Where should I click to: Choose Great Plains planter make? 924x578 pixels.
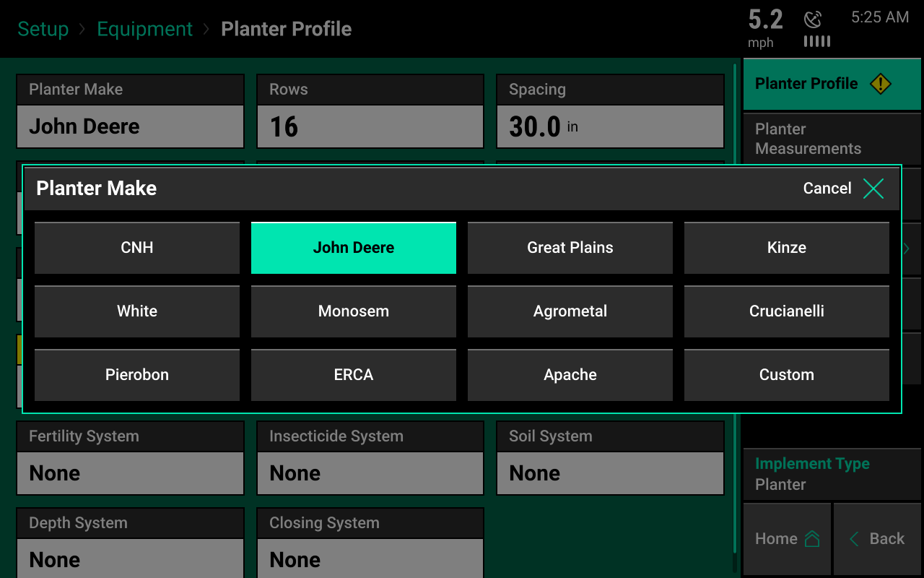pyautogui.click(x=570, y=248)
